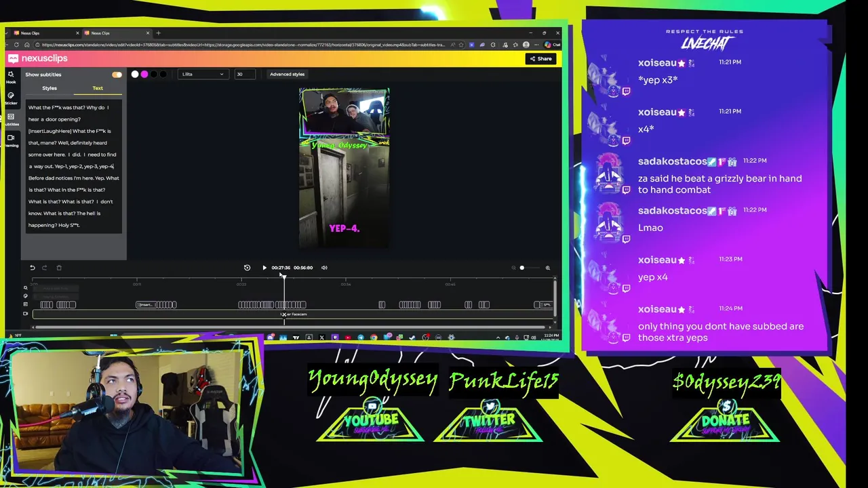Click chat message 'x4*'

point(646,129)
